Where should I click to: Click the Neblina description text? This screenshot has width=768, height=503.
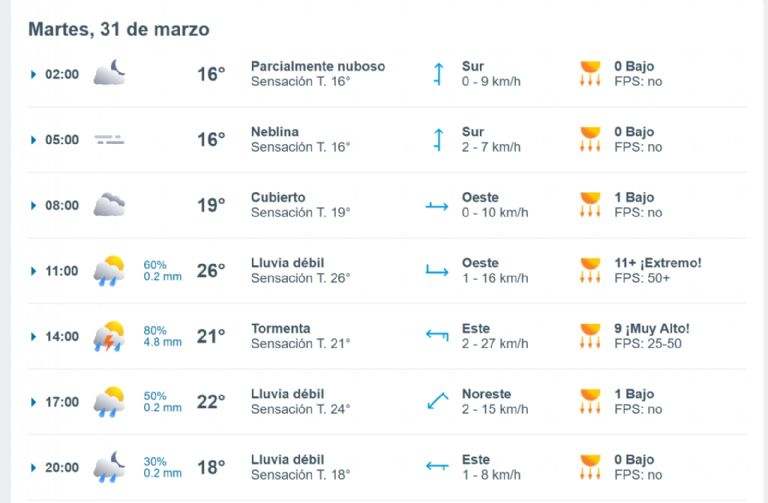click(x=275, y=132)
